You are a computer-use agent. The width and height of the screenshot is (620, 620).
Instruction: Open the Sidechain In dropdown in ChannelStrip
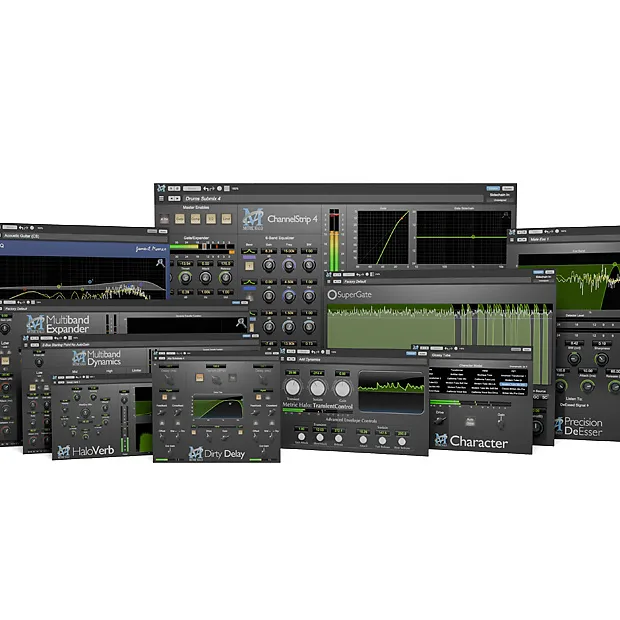[x=499, y=200]
